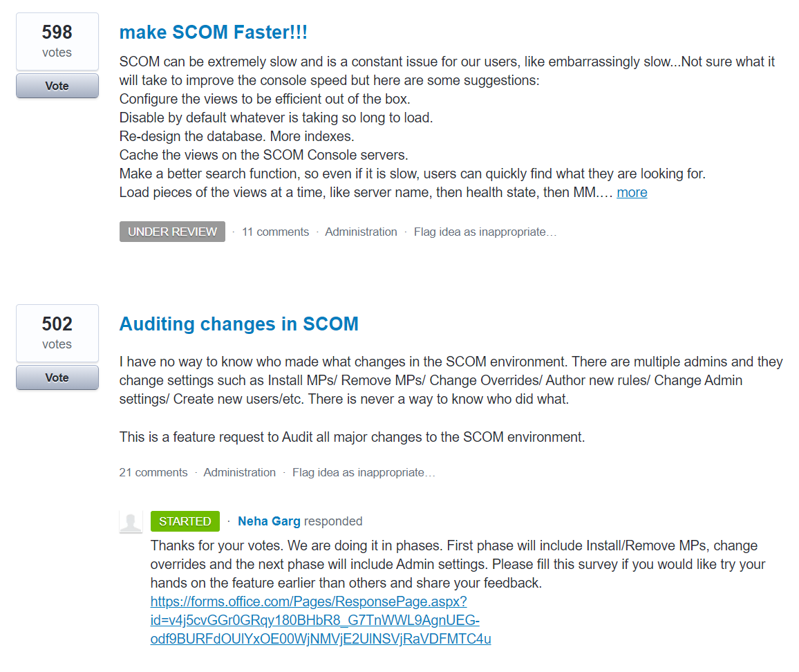This screenshot has height=672, width=799.
Task: Click the UNDER REVIEW status badge
Action: click(172, 232)
